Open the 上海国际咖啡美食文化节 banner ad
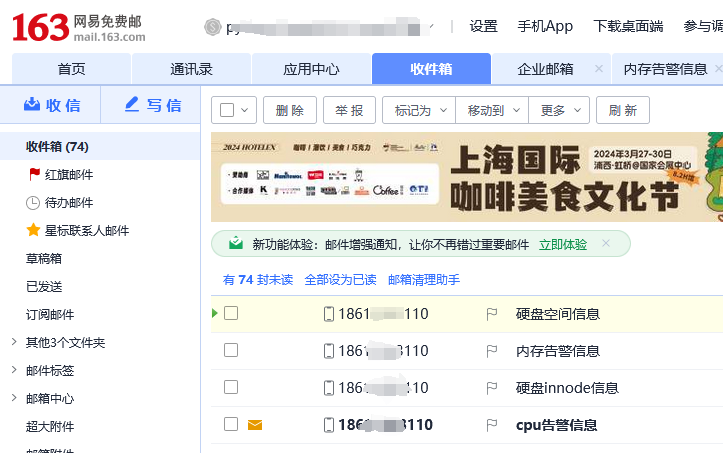 [467, 177]
